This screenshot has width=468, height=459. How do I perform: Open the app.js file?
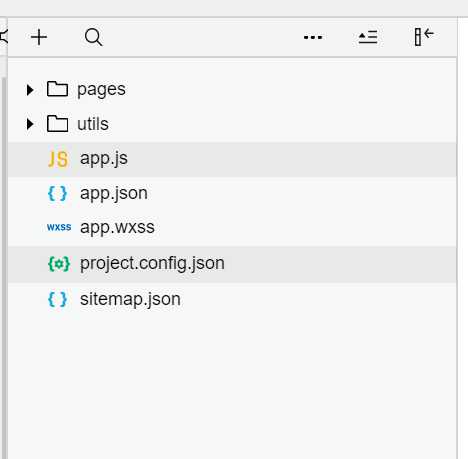(232, 159)
